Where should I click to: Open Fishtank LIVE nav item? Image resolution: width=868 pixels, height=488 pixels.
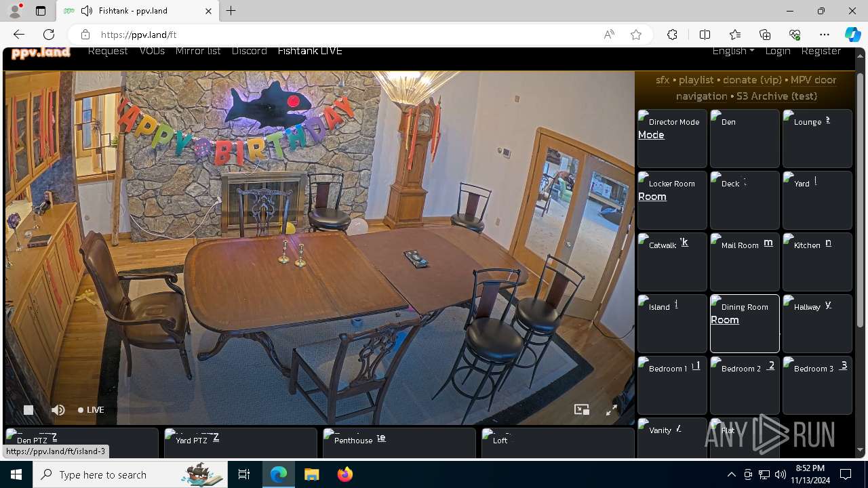pyautogui.click(x=310, y=51)
